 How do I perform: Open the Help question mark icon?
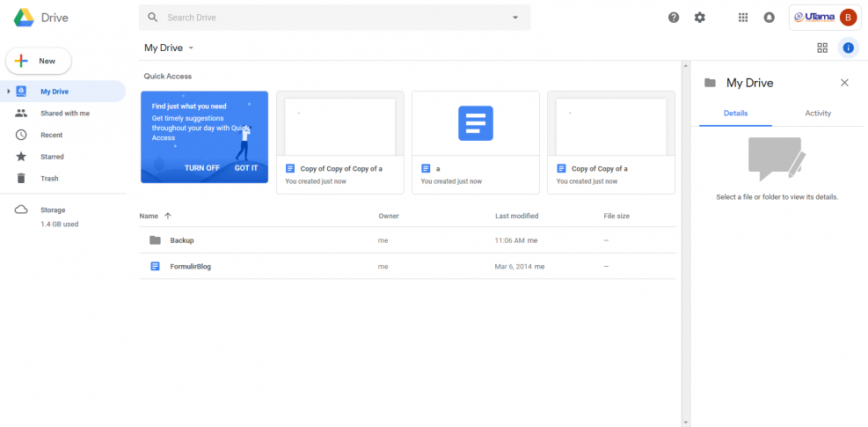tap(673, 18)
